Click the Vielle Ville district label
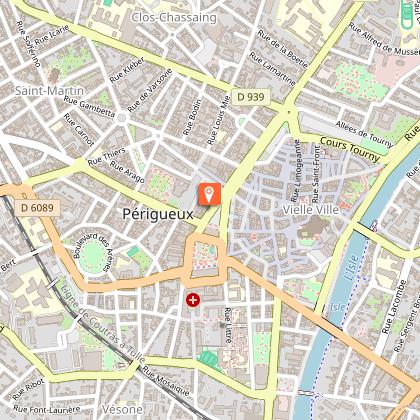This screenshot has height=420, width=420. 311,210
